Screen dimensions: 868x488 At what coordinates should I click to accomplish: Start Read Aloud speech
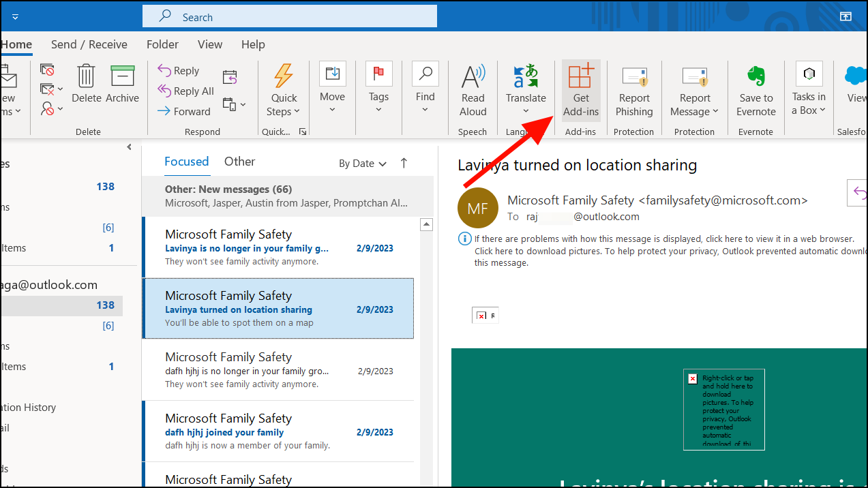473,90
